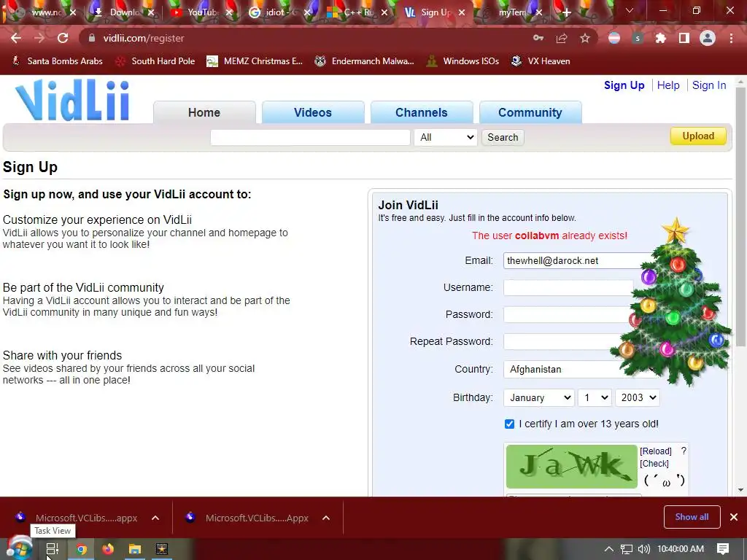The height and width of the screenshot is (560, 747).
Task: Open the tab search chevron
Action: point(630,10)
